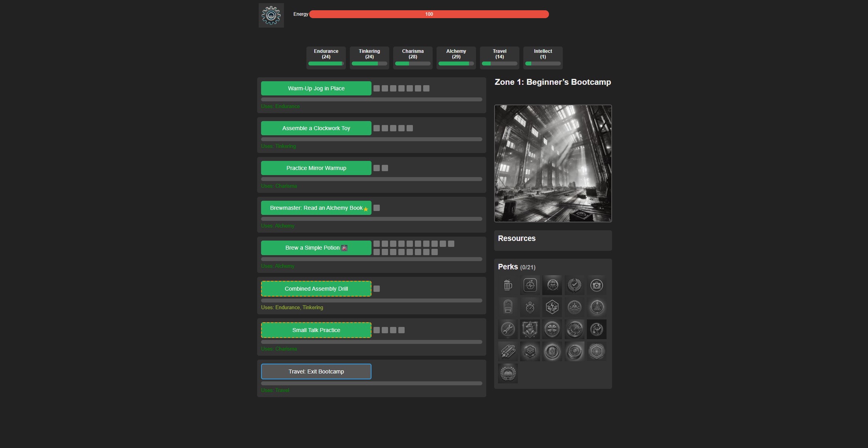Select the apple heartbeat perk
This screenshot has width=868, height=448.
tap(530, 285)
